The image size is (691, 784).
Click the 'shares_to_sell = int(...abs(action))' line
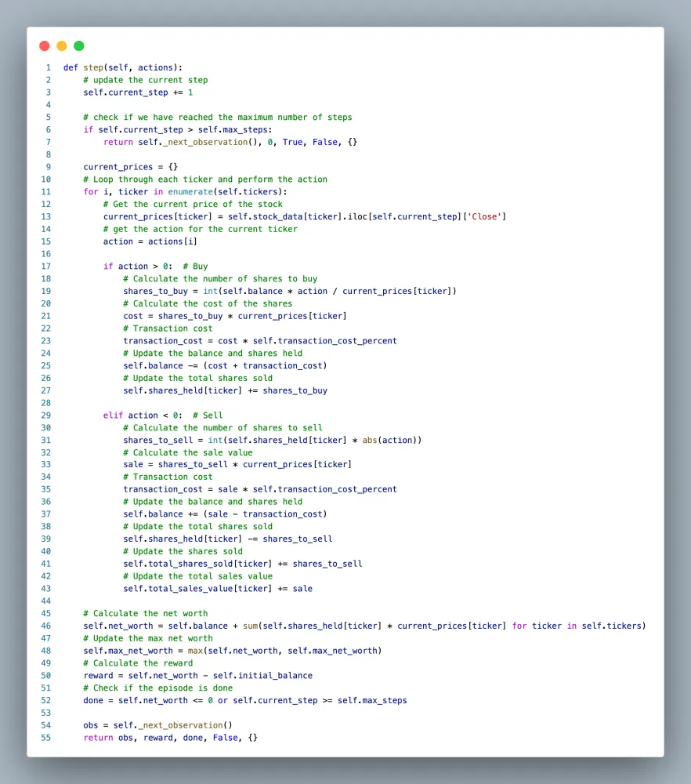pos(273,440)
